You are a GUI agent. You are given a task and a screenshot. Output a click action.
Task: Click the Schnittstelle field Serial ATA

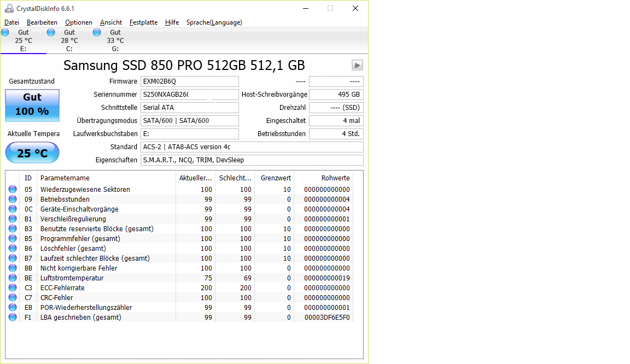pyautogui.click(x=190, y=108)
